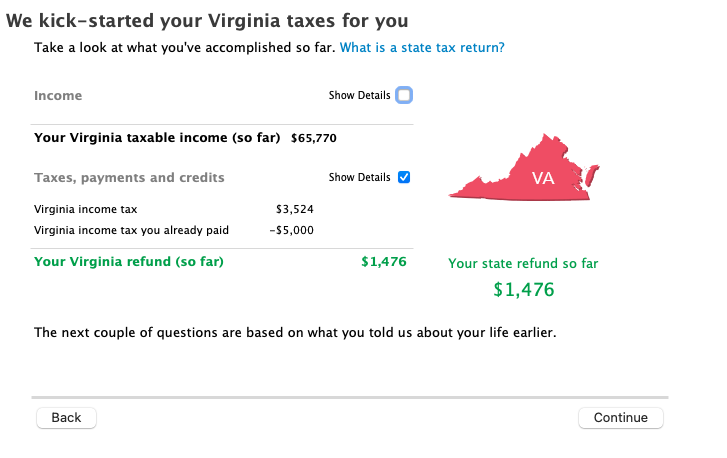Click the "next couple of questions" note text
Viewport: 727px width, 458px height.
(294, 332)
